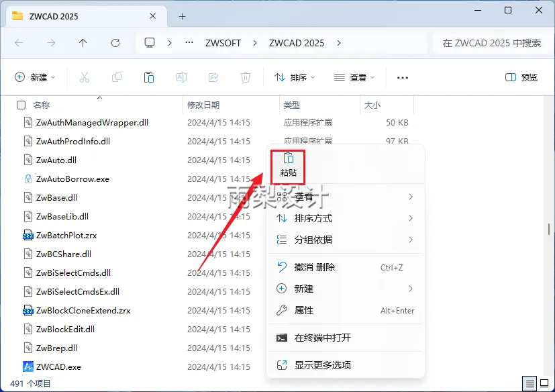
Task: Switch to details view icon in status bar
Action: (x=530, y=383)
